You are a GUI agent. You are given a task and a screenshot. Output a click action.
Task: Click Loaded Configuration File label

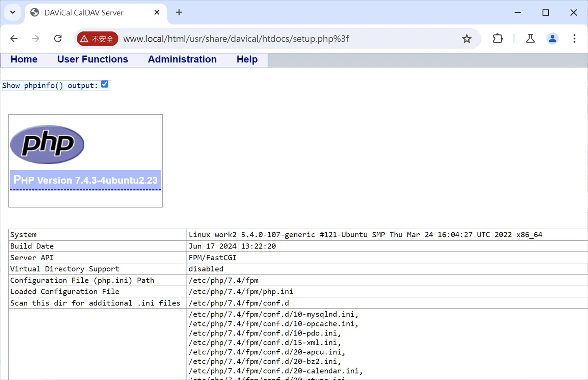click(x=65, y=291)
